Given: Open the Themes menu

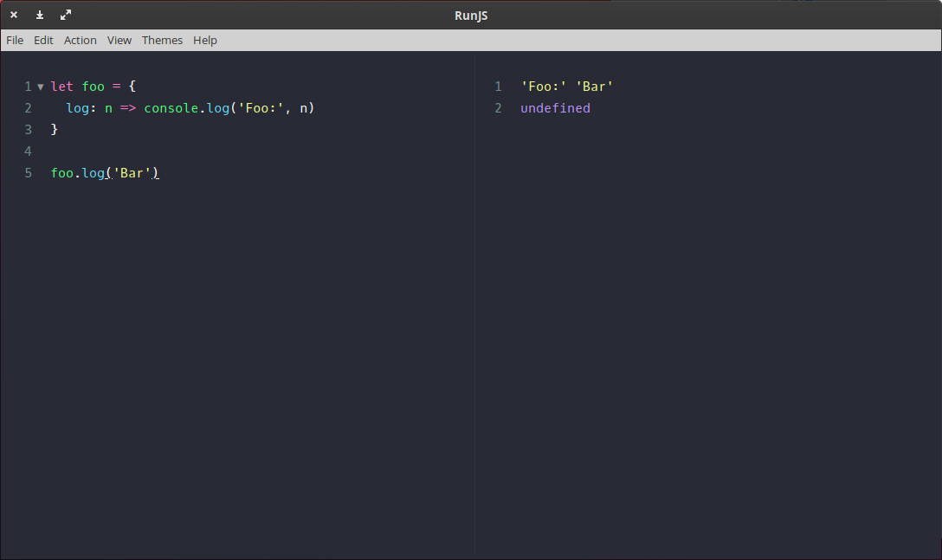Looking at the screenshot, I should click(x=162, y=40).
